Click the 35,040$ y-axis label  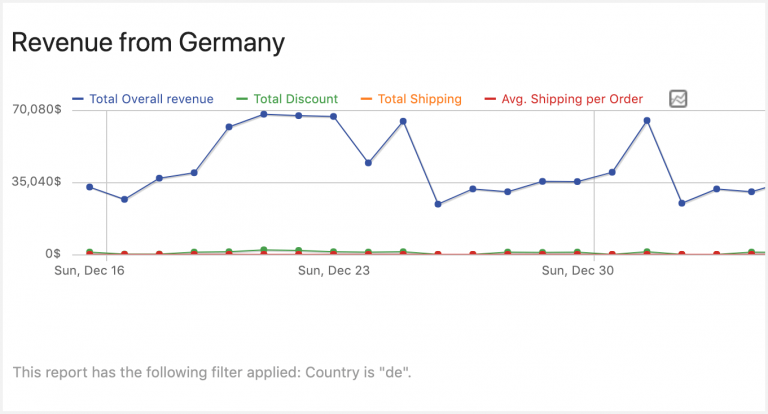pyautogui.click(x=35, y=182)
